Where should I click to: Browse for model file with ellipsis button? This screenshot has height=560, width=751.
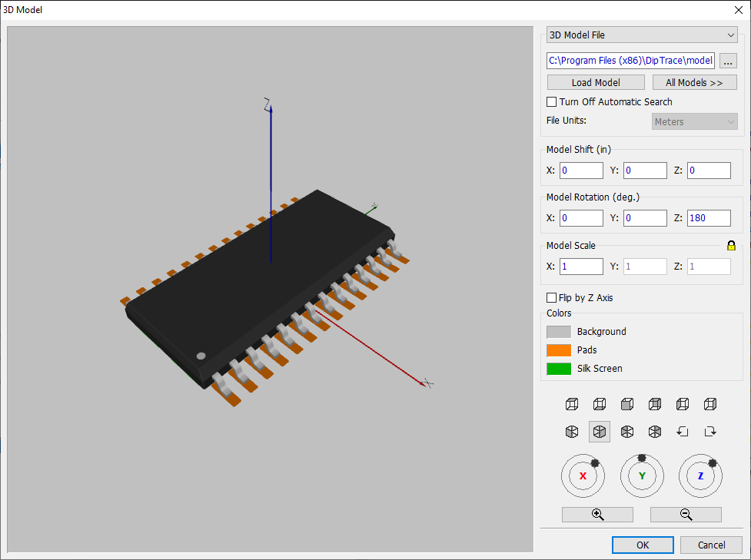(x=728, y=61)
